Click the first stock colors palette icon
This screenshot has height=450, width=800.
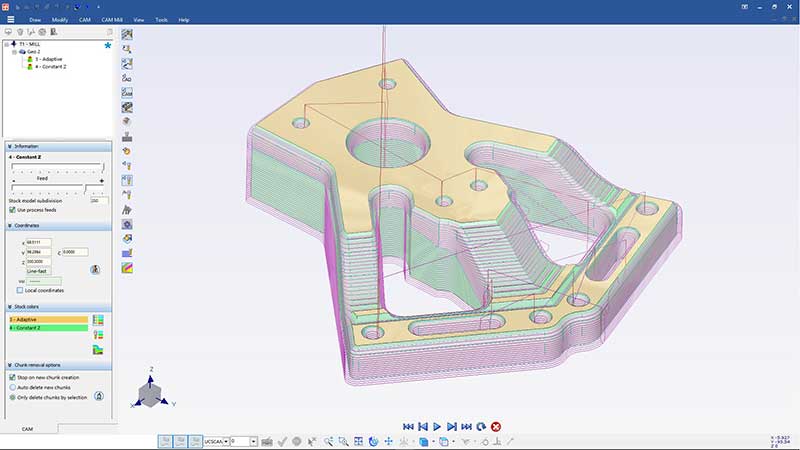98,320
